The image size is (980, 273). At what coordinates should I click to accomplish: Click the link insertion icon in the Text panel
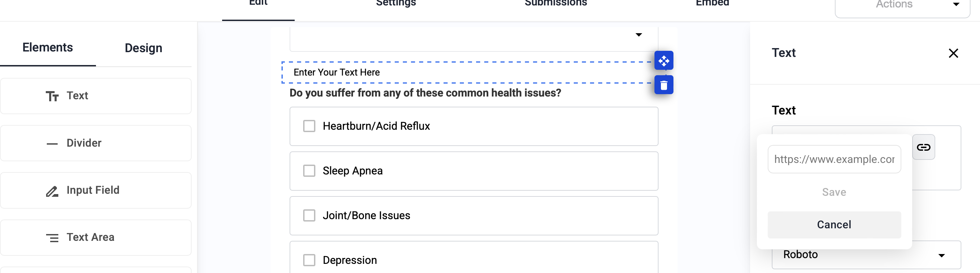pos(924,147)
